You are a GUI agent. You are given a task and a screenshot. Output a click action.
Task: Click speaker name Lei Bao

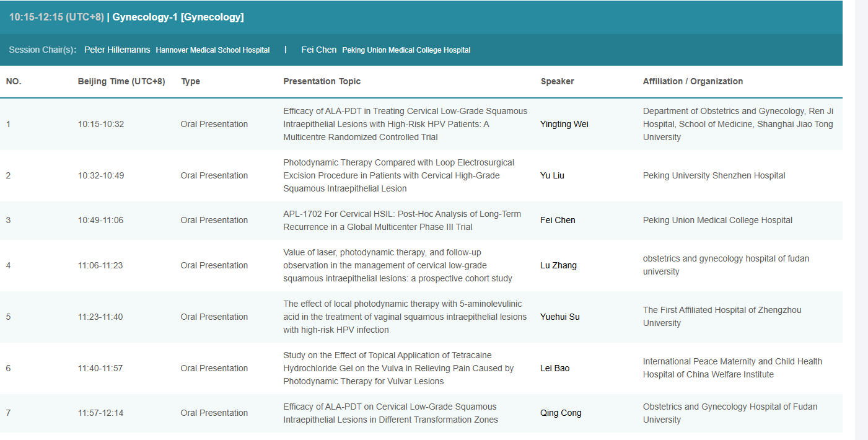click(x=555, y=368)
